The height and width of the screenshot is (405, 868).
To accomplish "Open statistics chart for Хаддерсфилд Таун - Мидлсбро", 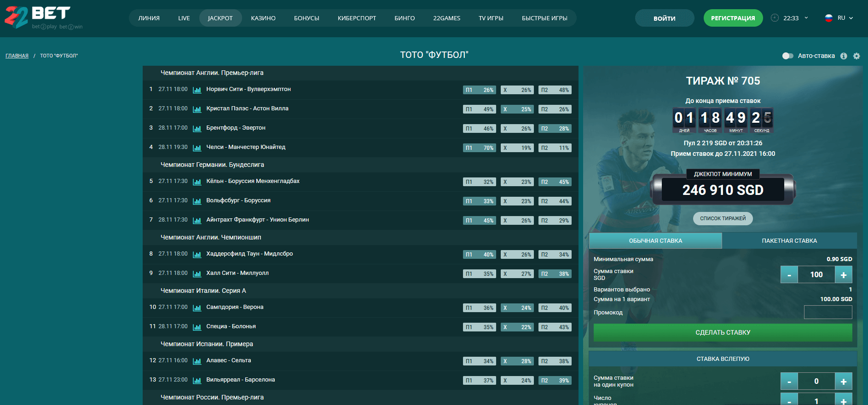I will click(197, 255).
